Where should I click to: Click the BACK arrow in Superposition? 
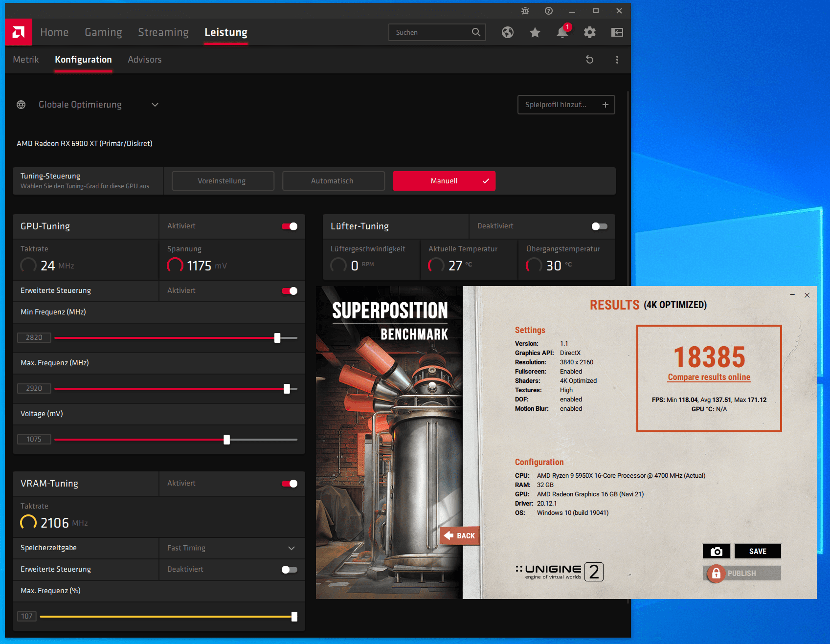[459, 536]
